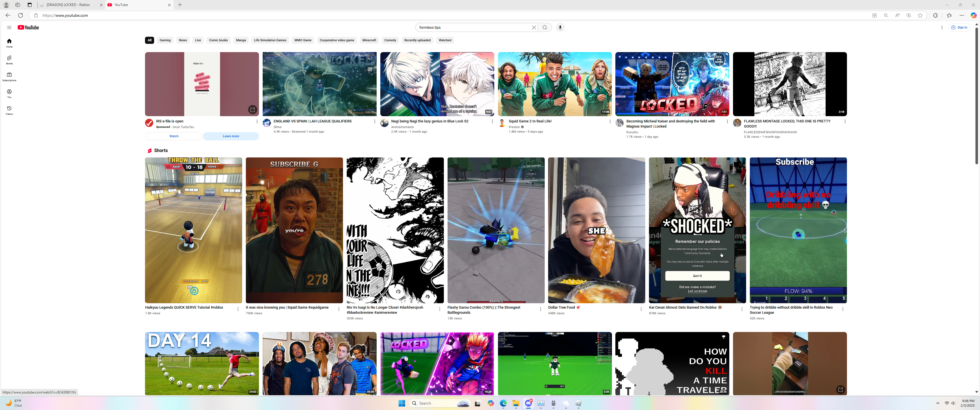Open the Kurushu channel avatar
This screenshot has height=410, width=980.
619,123
